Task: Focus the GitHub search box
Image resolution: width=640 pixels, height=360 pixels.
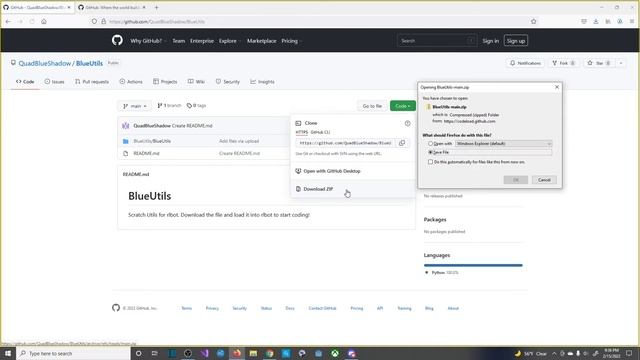Action: click(436, 41)
